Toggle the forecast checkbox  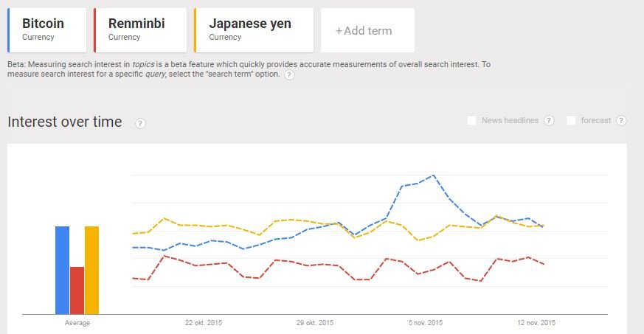[571, 121]
